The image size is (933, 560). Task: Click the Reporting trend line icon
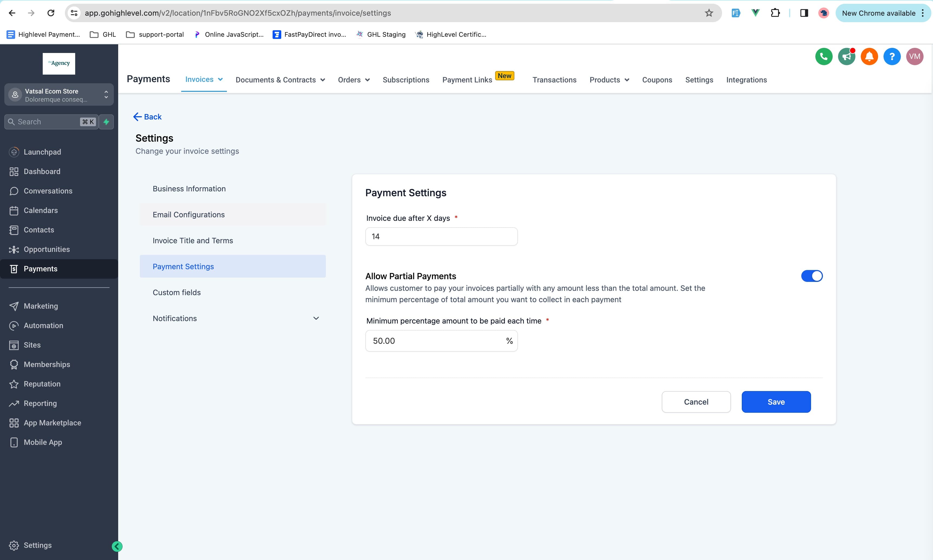(14, 404)
